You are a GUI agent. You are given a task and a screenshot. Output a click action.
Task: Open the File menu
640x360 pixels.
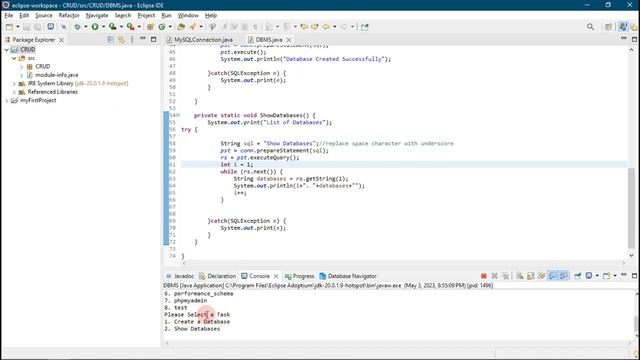click(x=9, y=15)
